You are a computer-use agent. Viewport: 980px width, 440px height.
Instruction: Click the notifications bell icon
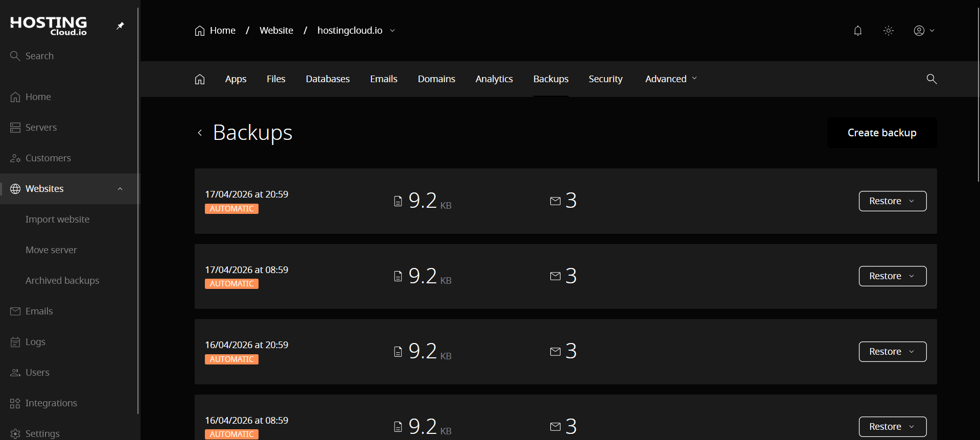(857, 31)
